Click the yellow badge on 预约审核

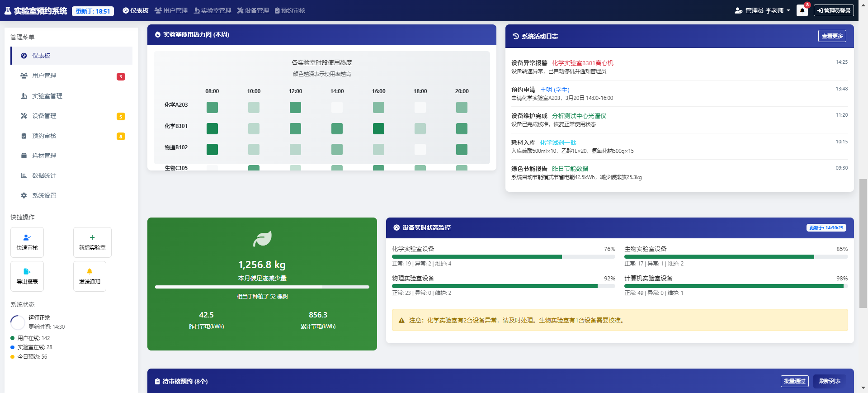pos(121,136)
